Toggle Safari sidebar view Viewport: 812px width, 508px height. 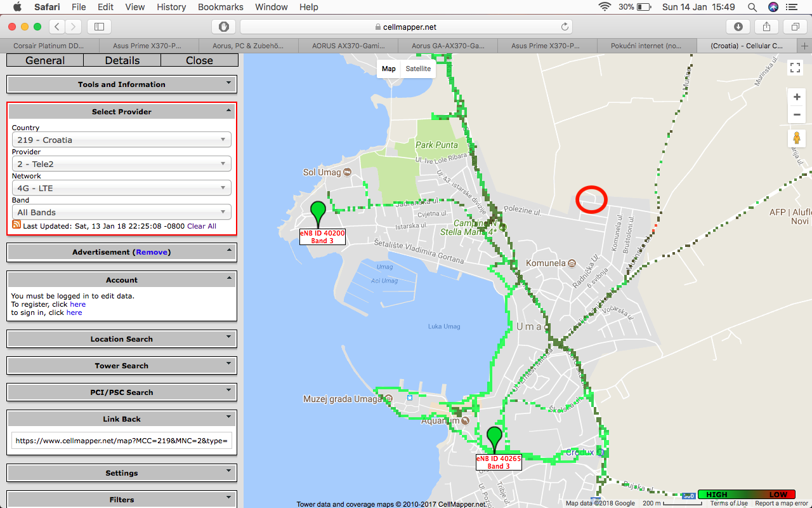pos(99,27)
